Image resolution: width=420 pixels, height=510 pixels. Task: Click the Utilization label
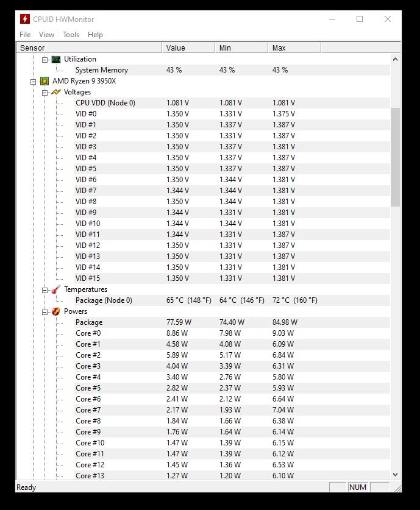click(80, 59)
